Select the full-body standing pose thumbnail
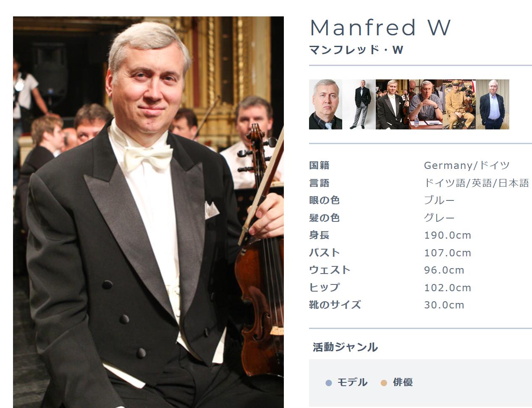 click(x=359, y=104)
